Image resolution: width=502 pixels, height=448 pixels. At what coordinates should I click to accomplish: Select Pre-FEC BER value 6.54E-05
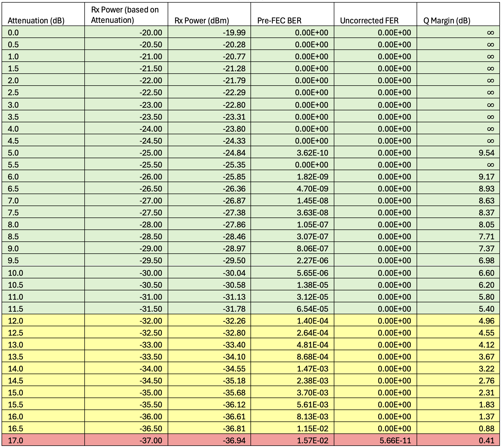pyautogui.click(x=292, y=308)
